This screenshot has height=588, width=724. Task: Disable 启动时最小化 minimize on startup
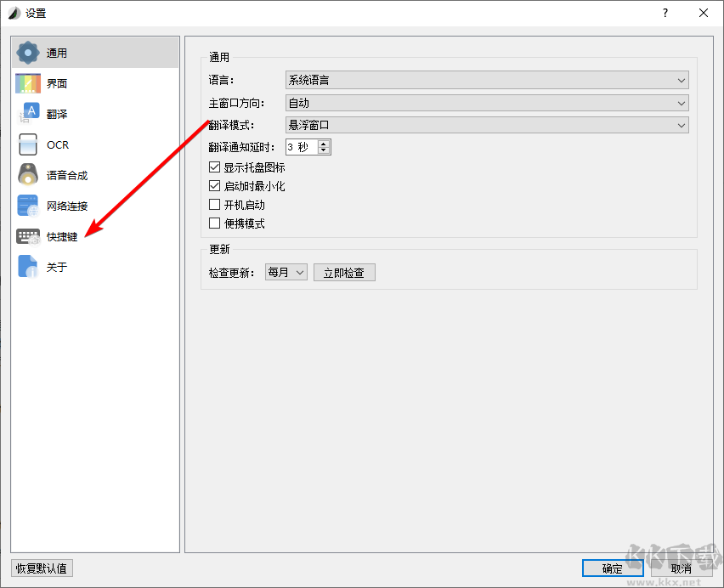coord(214,185)
